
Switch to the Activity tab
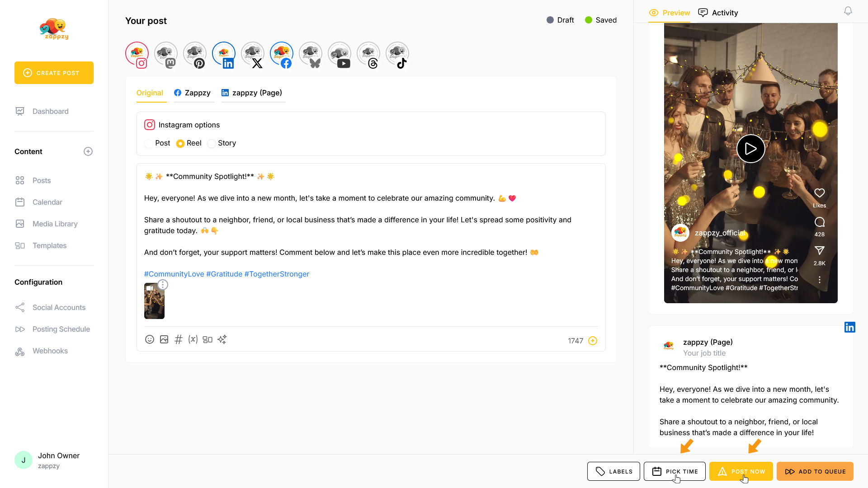(718, 13)
